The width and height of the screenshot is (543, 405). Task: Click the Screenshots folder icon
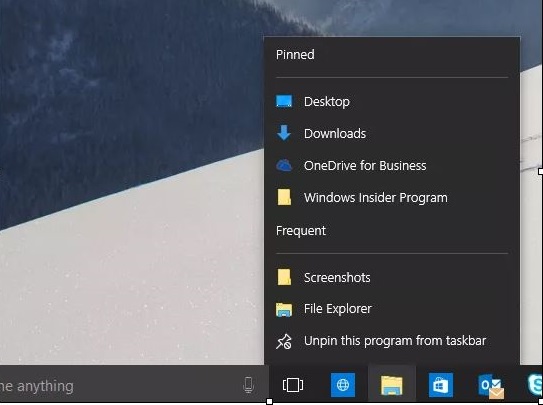pos(284,277)
